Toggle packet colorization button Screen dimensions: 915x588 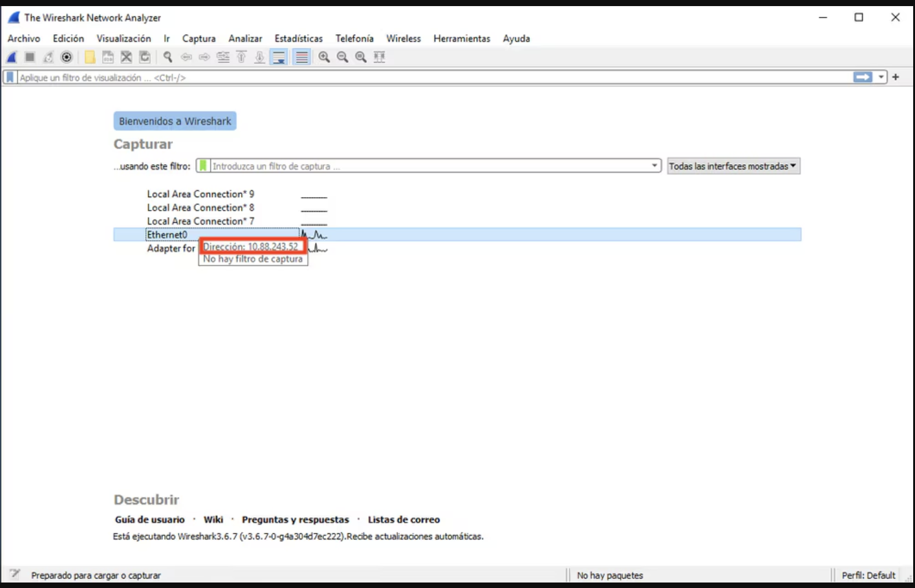click(x=302, y=57)
